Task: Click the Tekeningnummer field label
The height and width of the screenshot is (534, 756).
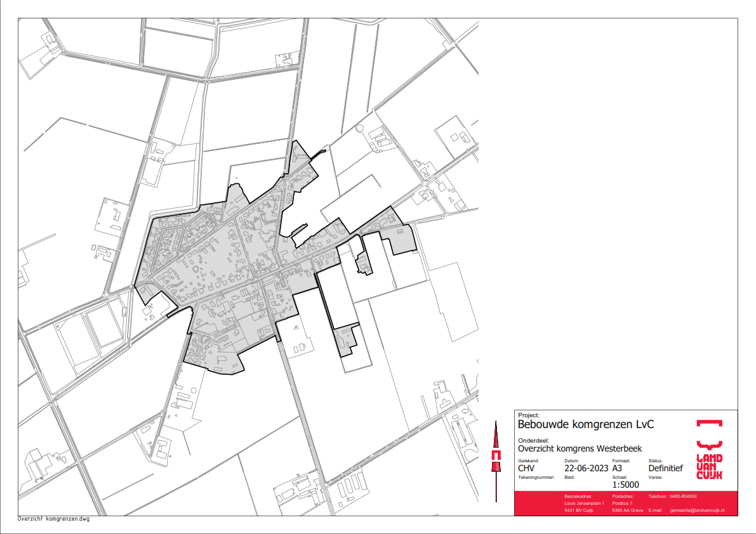Action: tap(536, 477)
